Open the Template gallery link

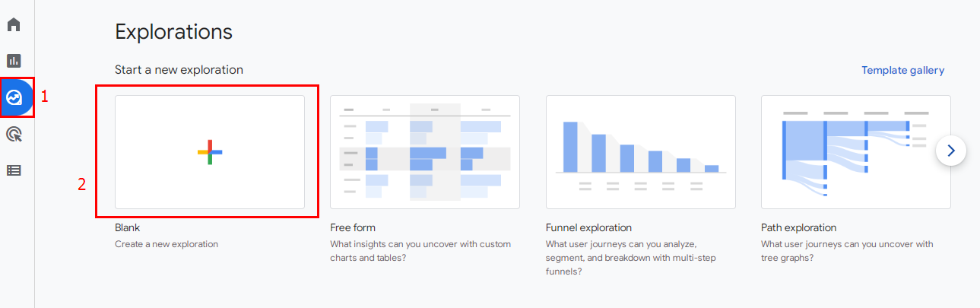902,70
